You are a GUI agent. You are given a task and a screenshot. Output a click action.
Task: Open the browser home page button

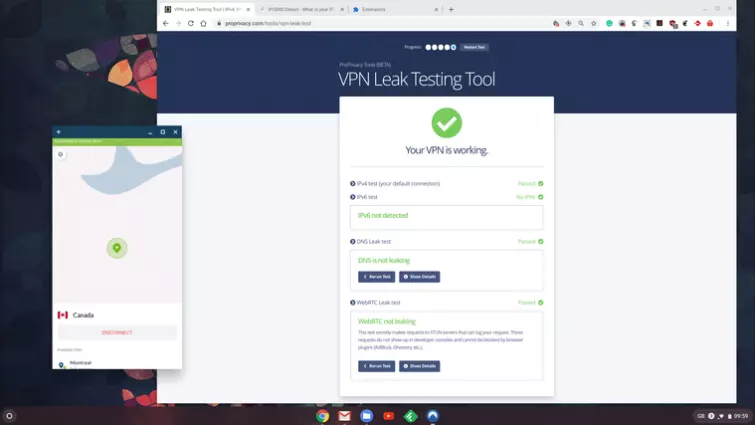(x=203, y=23)
